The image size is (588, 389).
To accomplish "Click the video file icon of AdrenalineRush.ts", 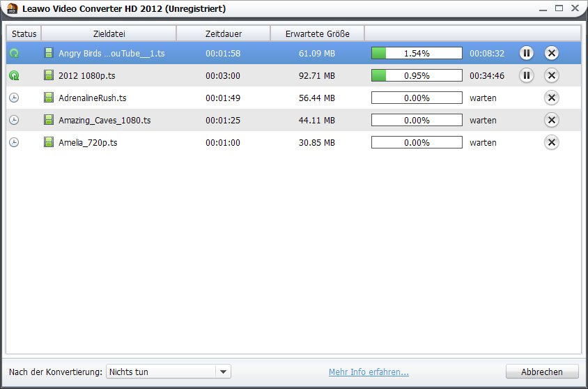I will click(49, 98).
